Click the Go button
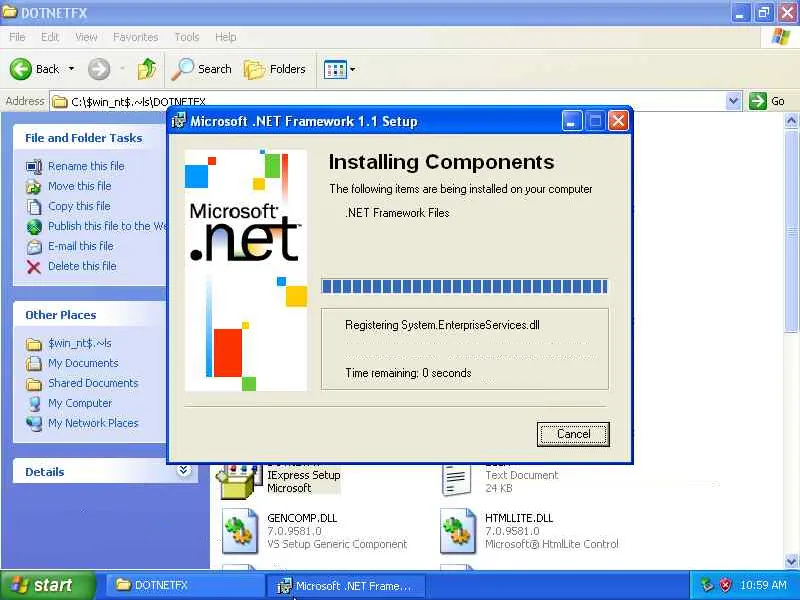Image resolution: width=800 pixels, height=600 pixels. (x=767, y=101)
